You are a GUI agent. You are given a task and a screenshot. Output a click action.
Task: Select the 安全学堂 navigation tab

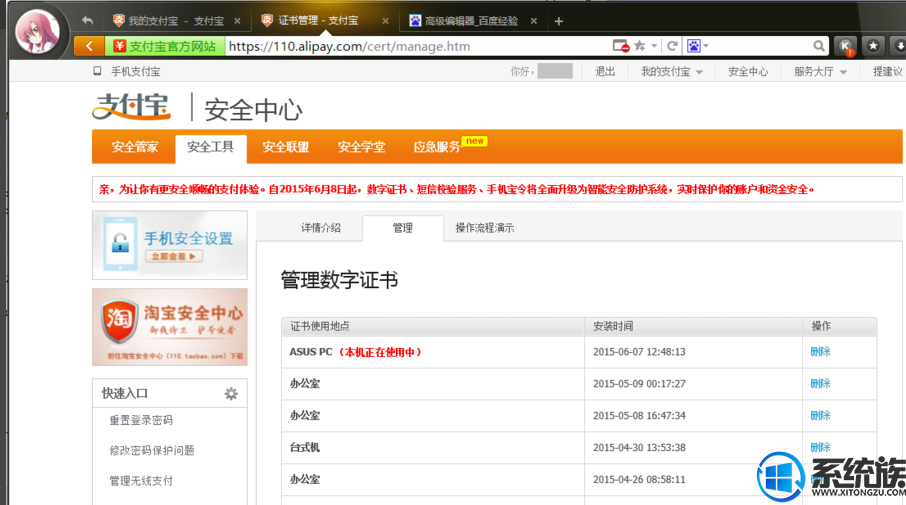pyautogui.click(x=361, y=147)
